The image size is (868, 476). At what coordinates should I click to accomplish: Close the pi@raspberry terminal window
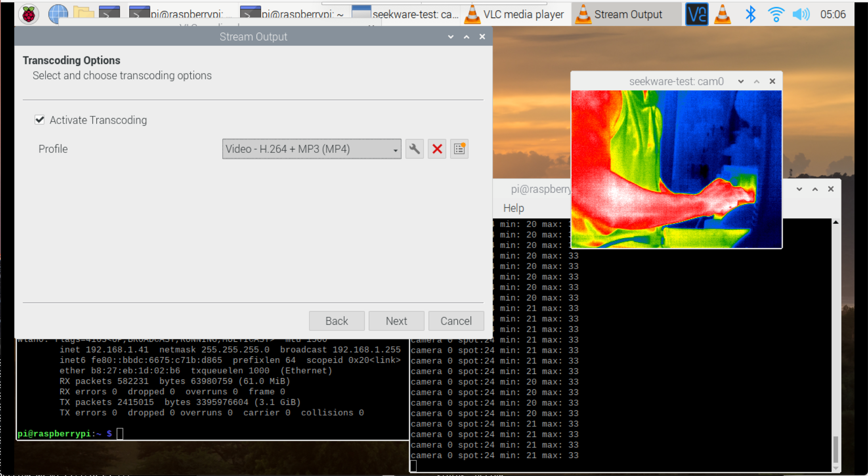(x=831, y=189)
